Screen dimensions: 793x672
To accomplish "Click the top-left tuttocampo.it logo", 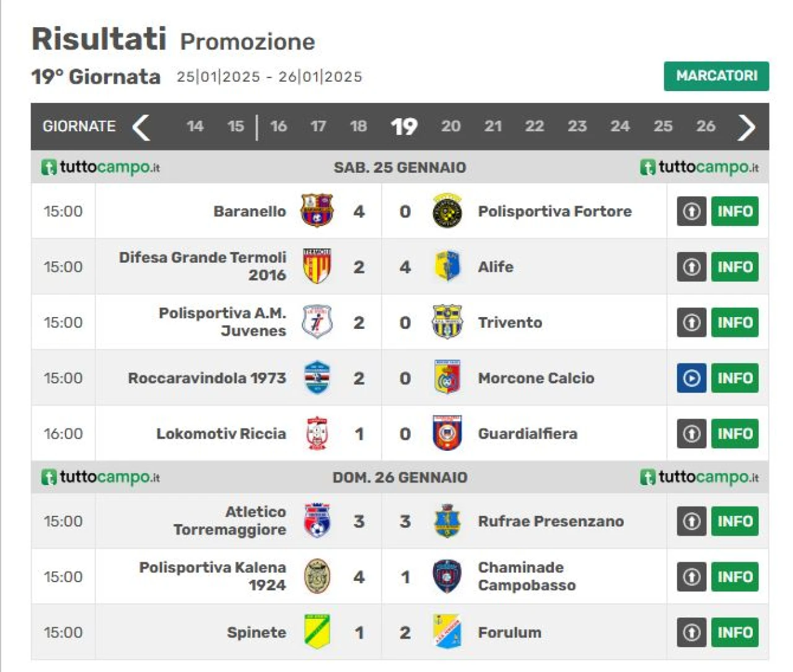I will coord(100,167).
